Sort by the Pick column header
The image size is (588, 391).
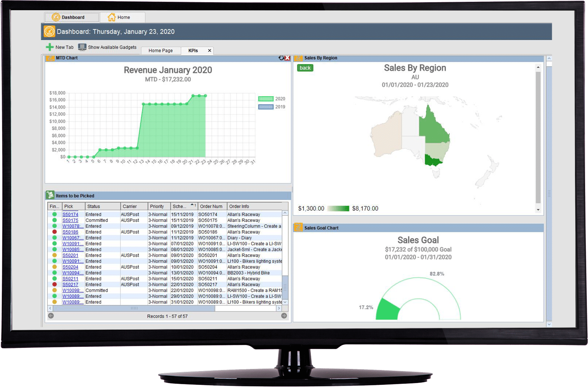73,206
